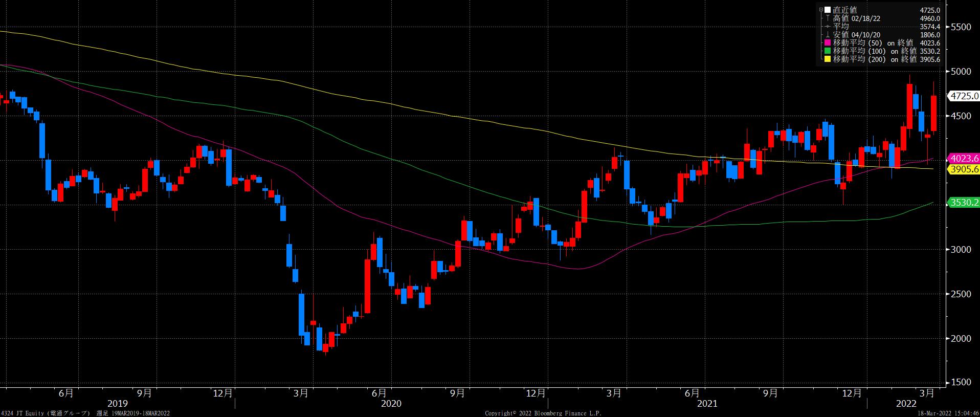Click the white 直近値 legend swatch
The width and height of the screenshot is (980, 417).
point(828,10)
